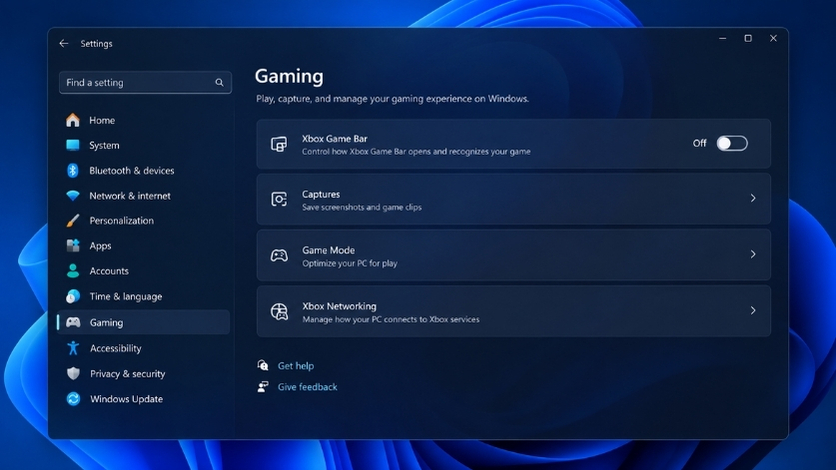Click the Gaming controller sidebar icon

click(x=73, y=322)
